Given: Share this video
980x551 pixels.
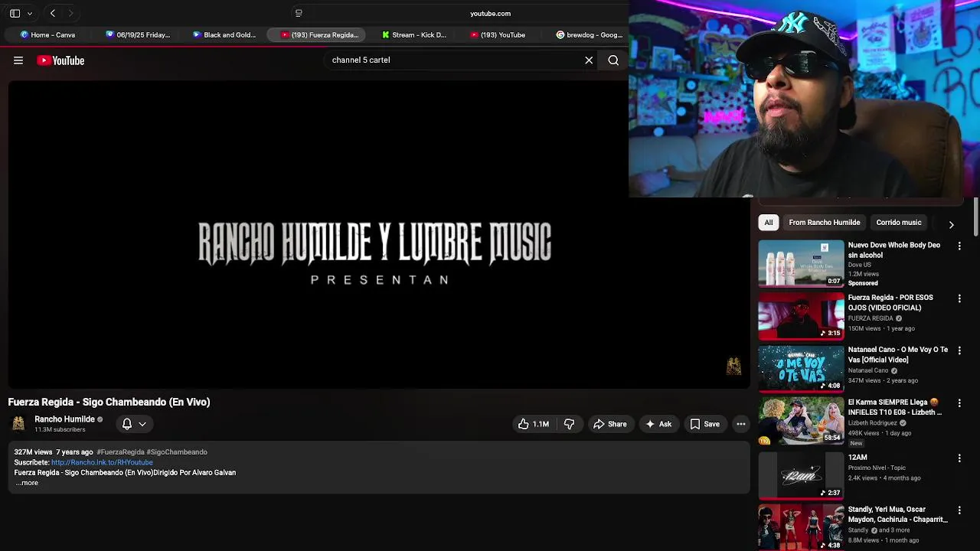Looking at the screenshot, I should 609,424.
